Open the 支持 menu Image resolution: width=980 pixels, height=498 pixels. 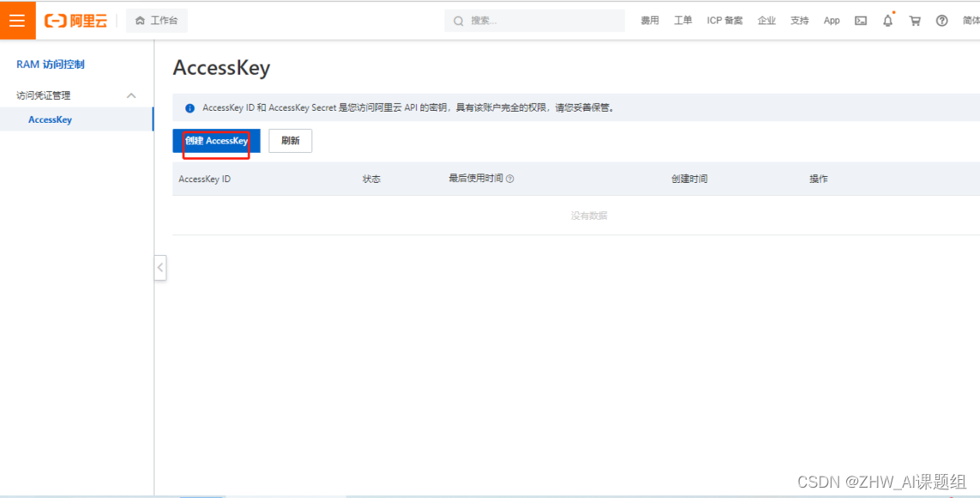tap(800, 21)
